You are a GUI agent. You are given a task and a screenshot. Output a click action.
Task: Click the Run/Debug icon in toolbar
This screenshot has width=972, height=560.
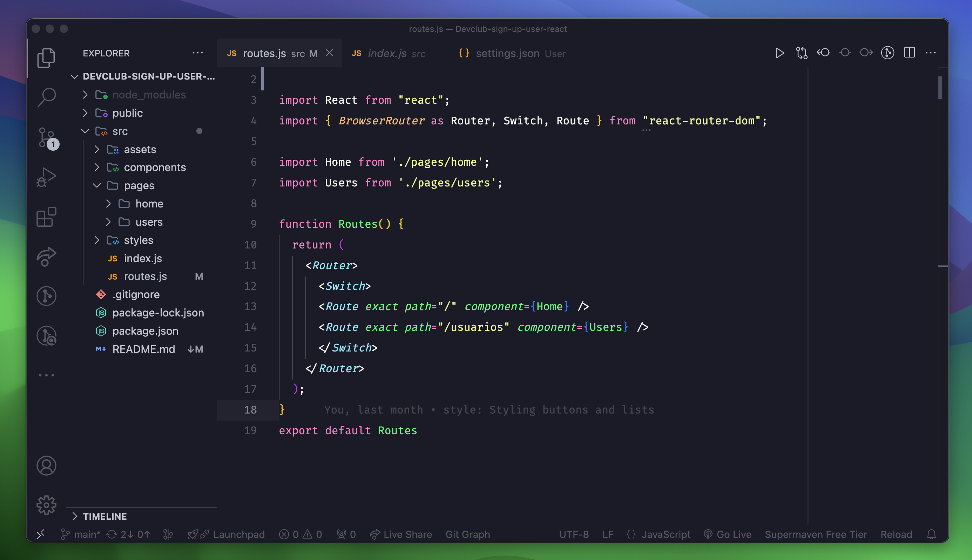(x=779, y=52)
